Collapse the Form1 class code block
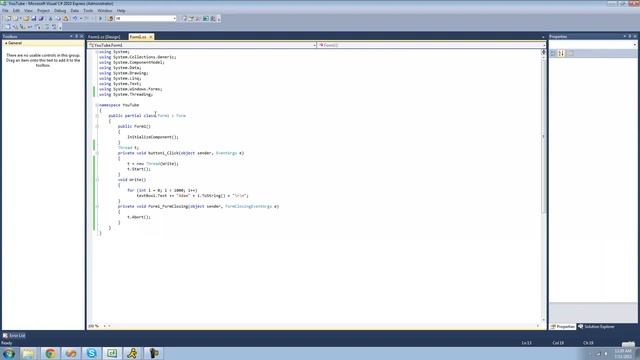This screenshot has height=360, width=640. [97, 116]
